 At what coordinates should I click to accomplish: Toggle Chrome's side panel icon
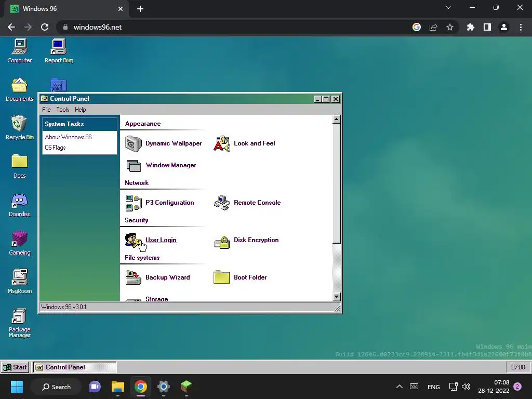pos(487,27)
